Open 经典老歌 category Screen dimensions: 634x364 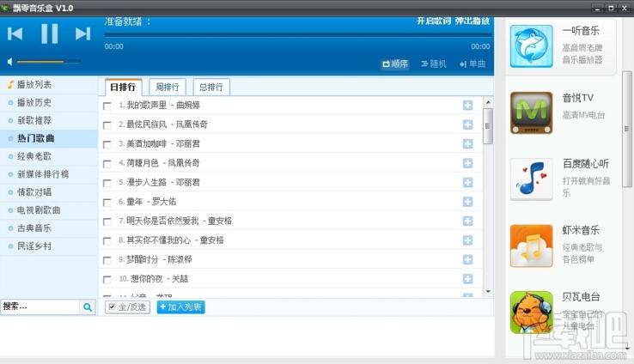point(48,156)
